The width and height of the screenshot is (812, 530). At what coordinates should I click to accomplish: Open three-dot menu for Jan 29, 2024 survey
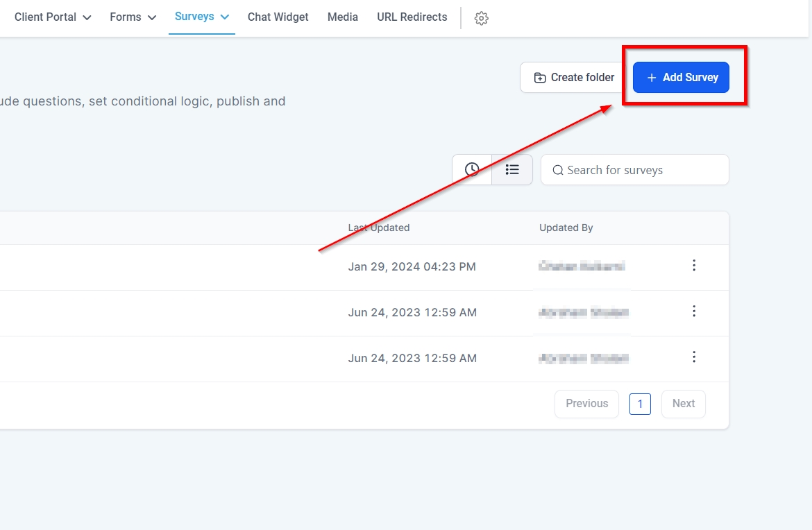693,266
